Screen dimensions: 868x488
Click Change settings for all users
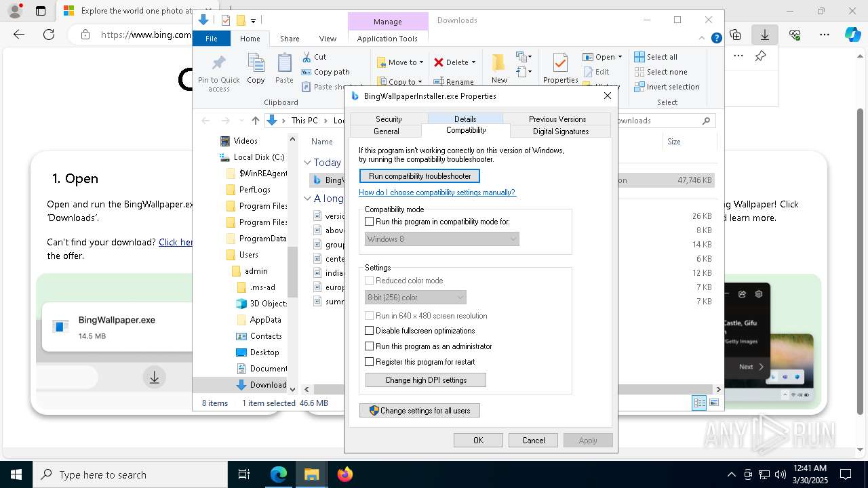(420, 411)
